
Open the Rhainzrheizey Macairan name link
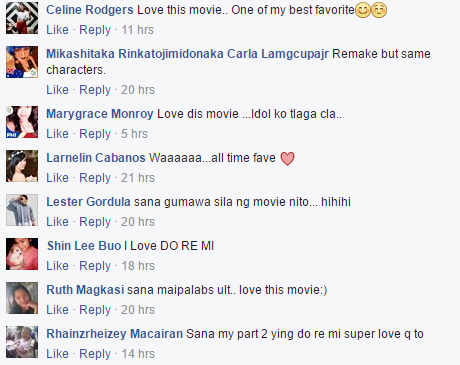click(x=114, y=334)
